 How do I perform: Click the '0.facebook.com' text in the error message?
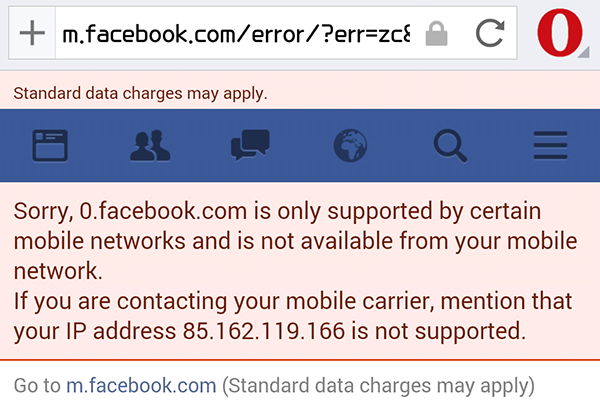163,212
